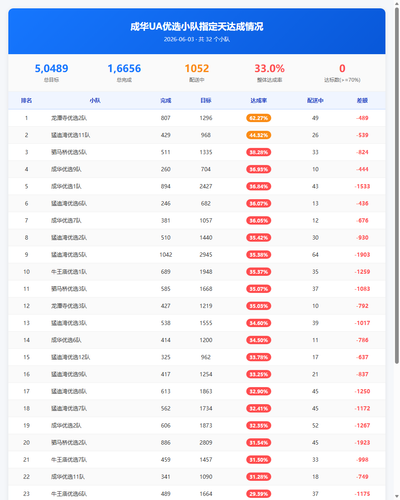Select team 龙潭寺优选2队
Screen dimensions: 400x500
tap(69, 118)
